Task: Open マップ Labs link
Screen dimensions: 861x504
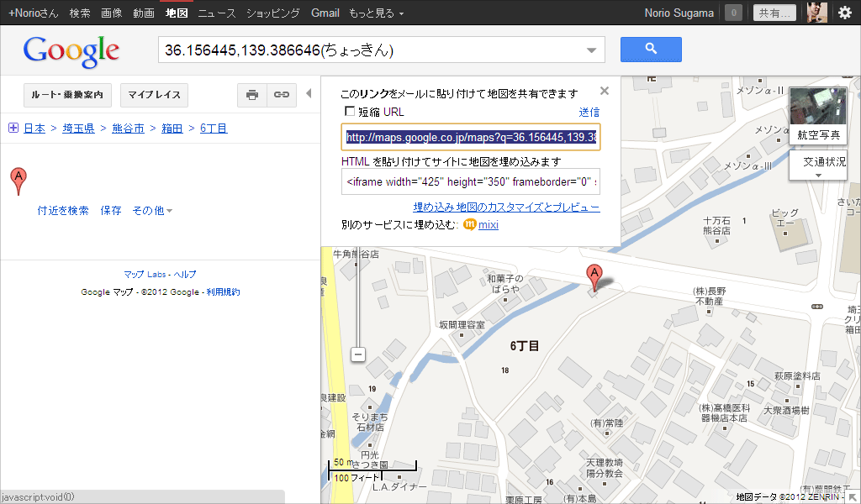Action: pos(145,274)
